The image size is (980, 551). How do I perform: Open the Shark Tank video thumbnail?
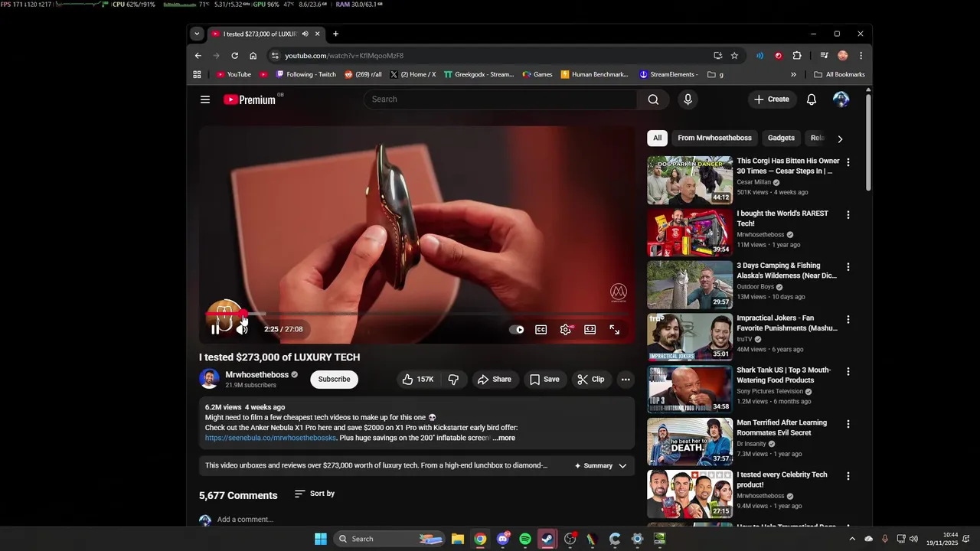[x=690, y=390]
